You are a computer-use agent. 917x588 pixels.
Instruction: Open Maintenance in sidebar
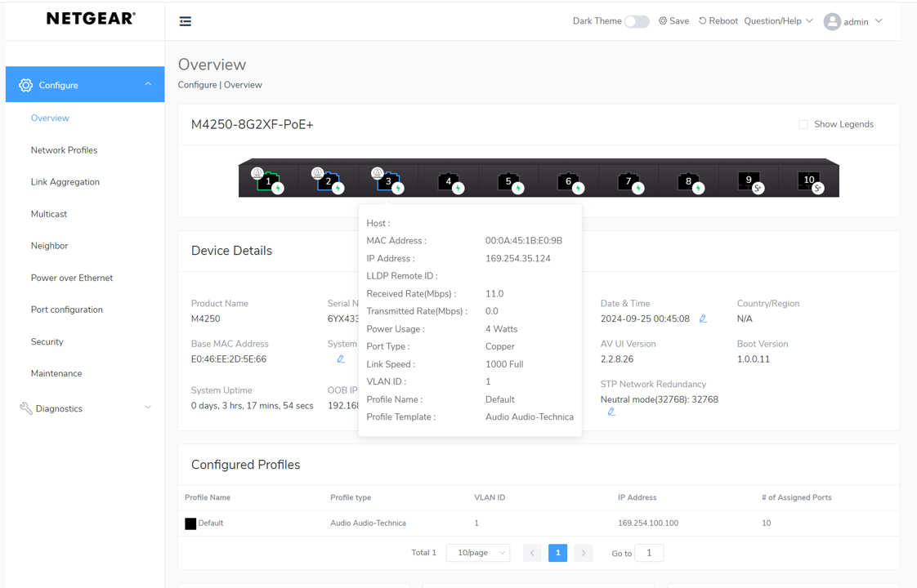[56, 373]
